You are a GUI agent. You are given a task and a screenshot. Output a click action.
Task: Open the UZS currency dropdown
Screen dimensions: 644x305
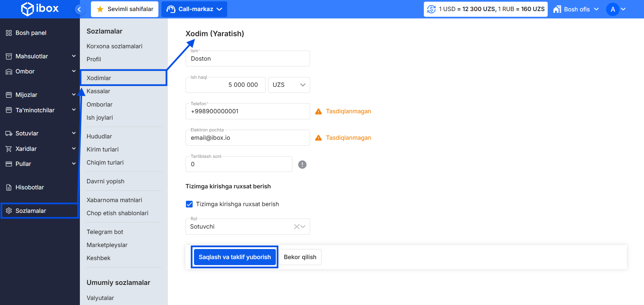tap(289, 85)
